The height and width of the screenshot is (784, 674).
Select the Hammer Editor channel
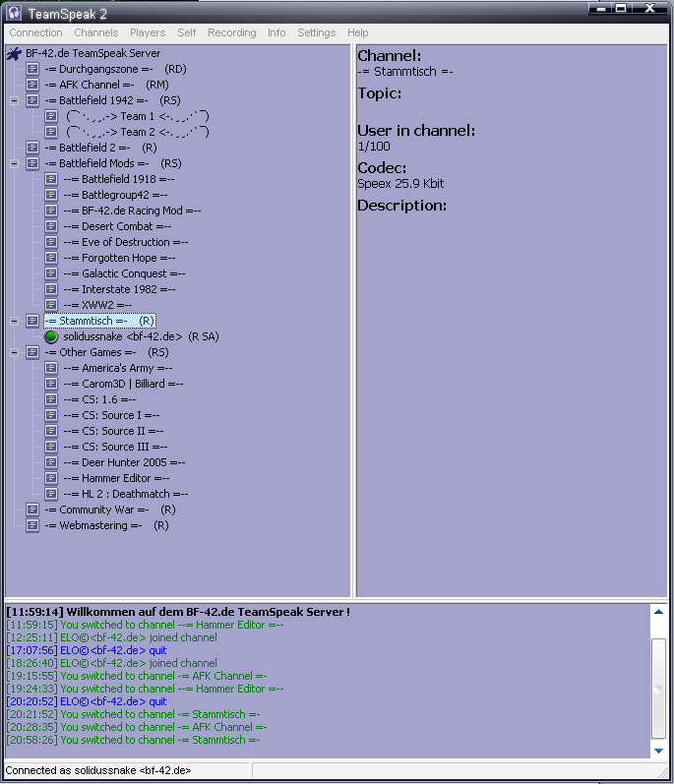click(116, 478)
